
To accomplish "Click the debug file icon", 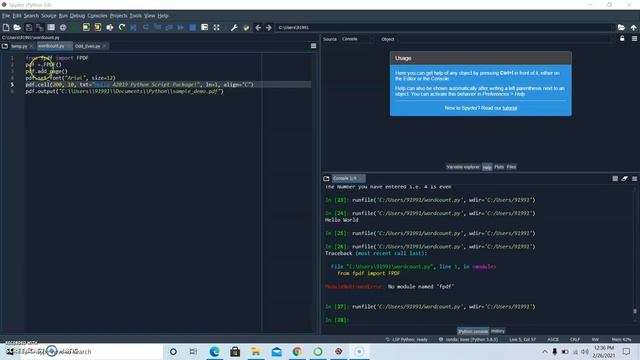I will tap(133, 27).
